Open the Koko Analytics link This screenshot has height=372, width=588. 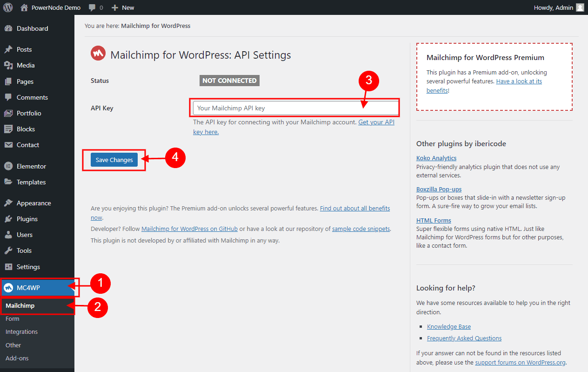pos(436,158)
